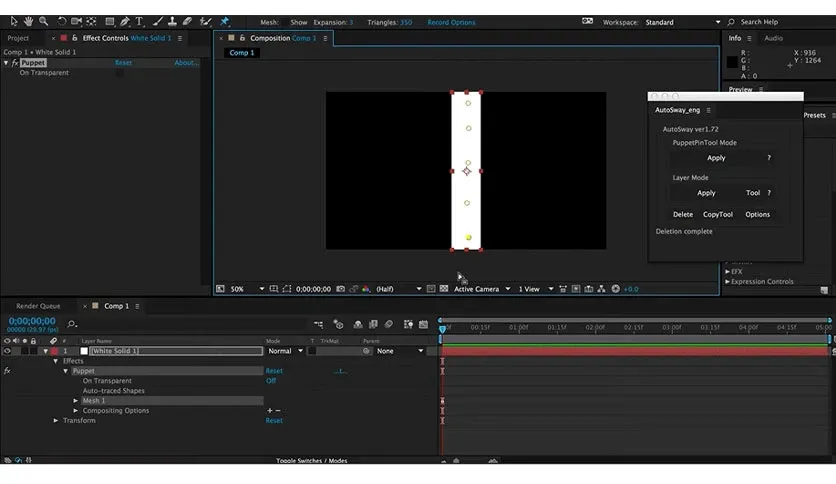The width and height of the screenshot is (836, 484).
Task: Open the Effect Controls panel menu
Action: pos(180,38)
